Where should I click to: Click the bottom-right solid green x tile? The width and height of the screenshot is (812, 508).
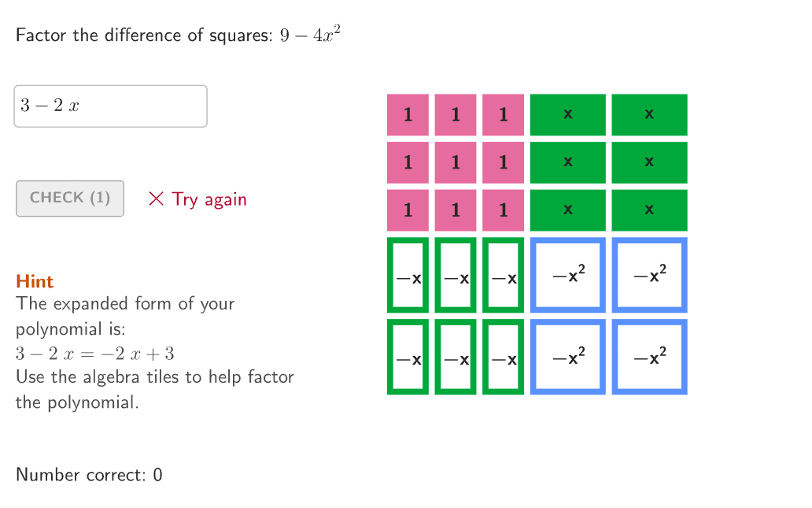[x=649, y=210]
